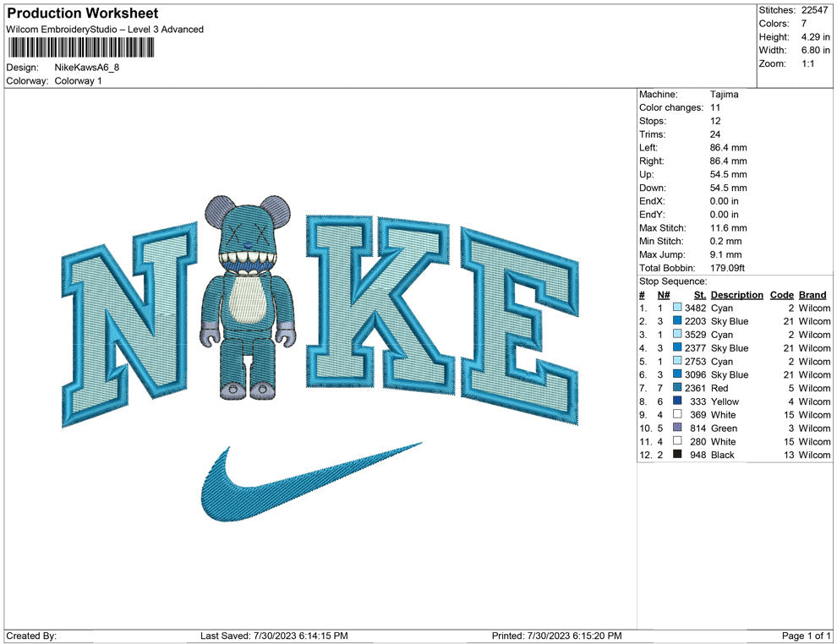Select the 'Printed: 7/30/2023 6:15:20 PM' text

click(x=557, y=636)
